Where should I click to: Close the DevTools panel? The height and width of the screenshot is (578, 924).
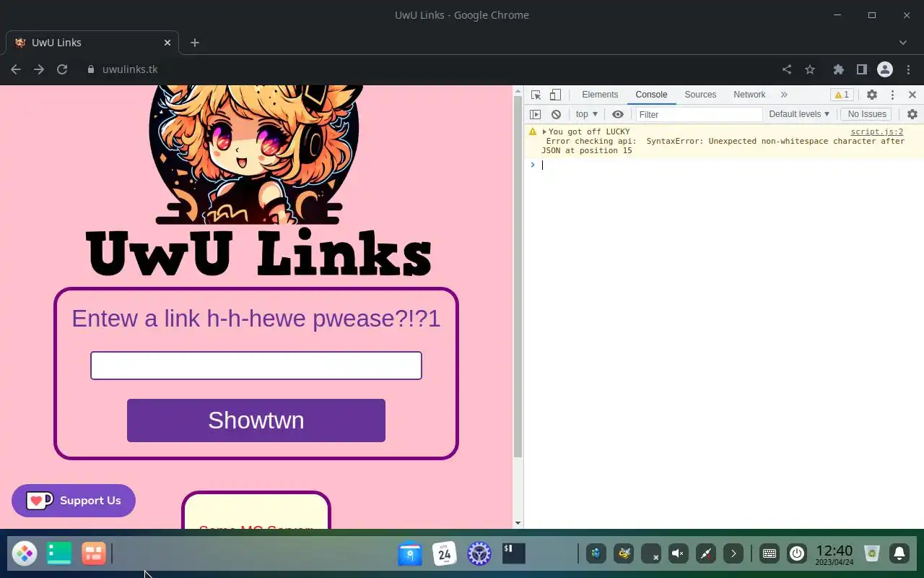(x=912, y=95)
